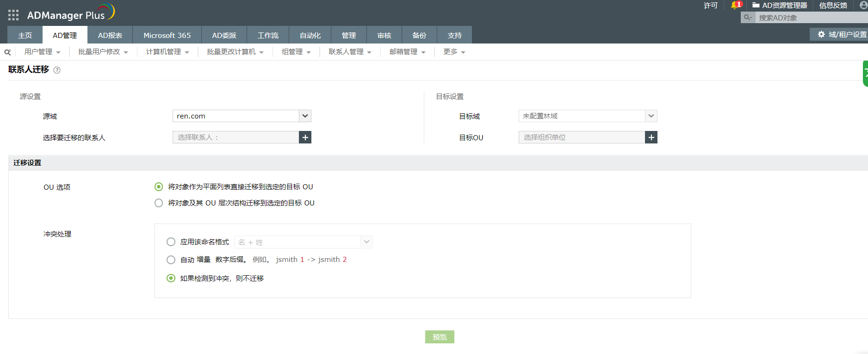Click the 搜索AD对象 search field
Viewport: 868px width, 354px height.
pos(812,18)
